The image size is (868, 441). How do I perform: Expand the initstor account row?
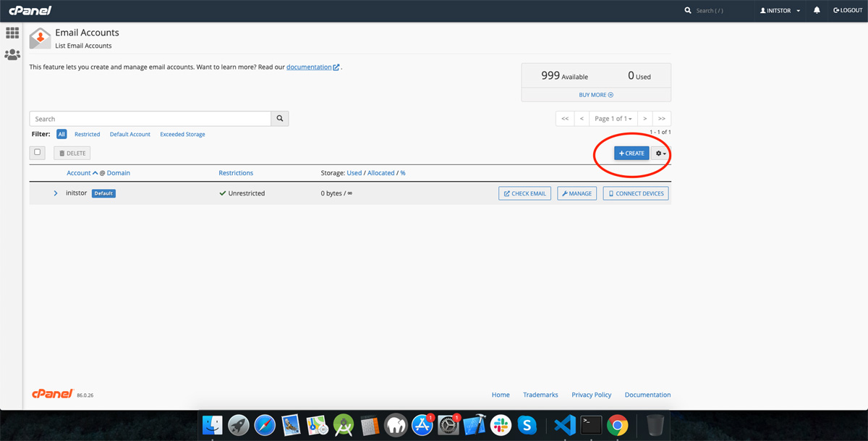click(x=56, y=193)
